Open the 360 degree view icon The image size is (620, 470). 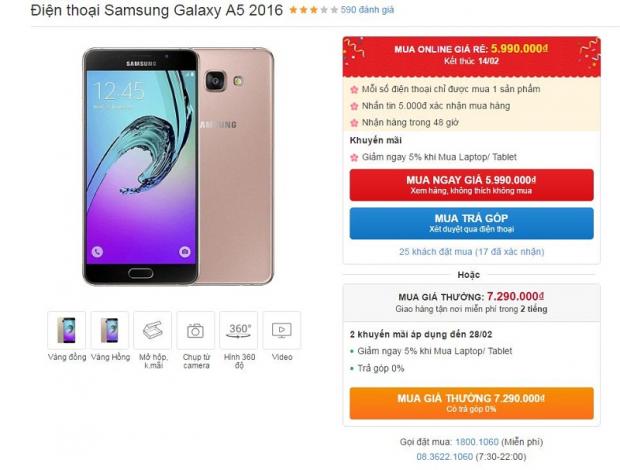238,330
